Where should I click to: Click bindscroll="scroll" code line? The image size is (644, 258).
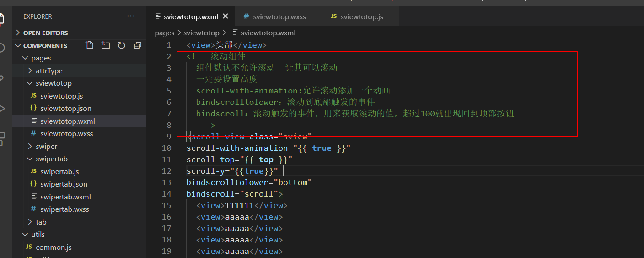(235, 194)
